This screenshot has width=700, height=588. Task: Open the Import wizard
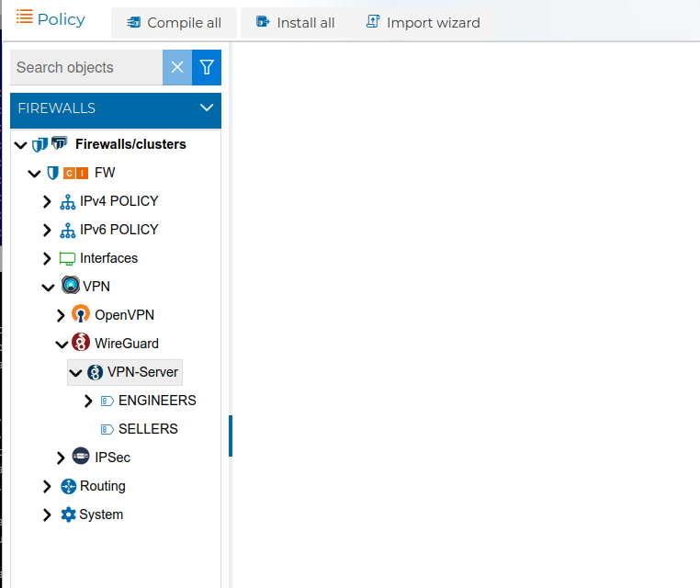pos(423,23)
